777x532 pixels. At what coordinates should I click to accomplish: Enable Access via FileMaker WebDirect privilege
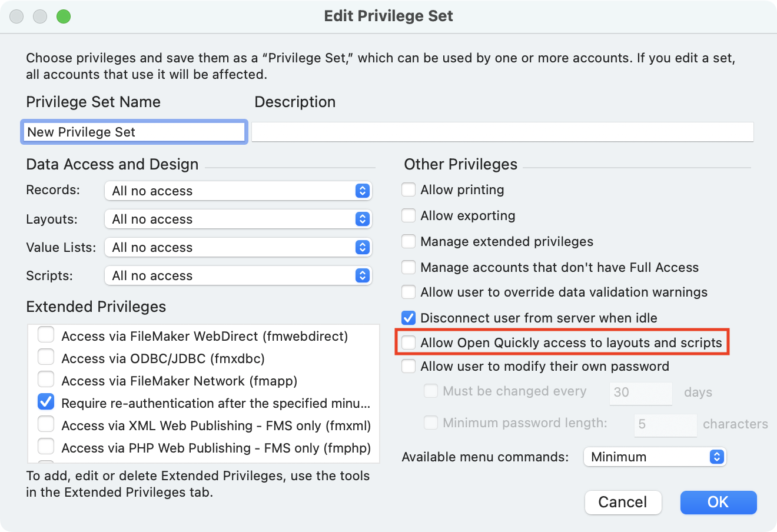point(46,335)
